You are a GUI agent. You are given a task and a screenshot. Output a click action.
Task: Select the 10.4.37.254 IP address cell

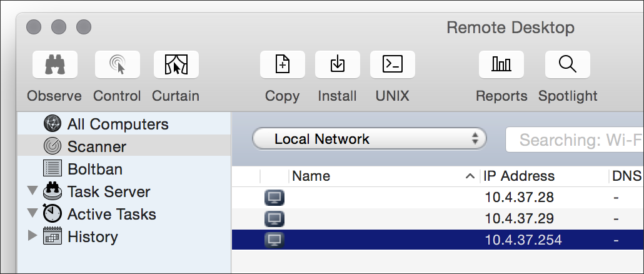click(x=523, y=240)
